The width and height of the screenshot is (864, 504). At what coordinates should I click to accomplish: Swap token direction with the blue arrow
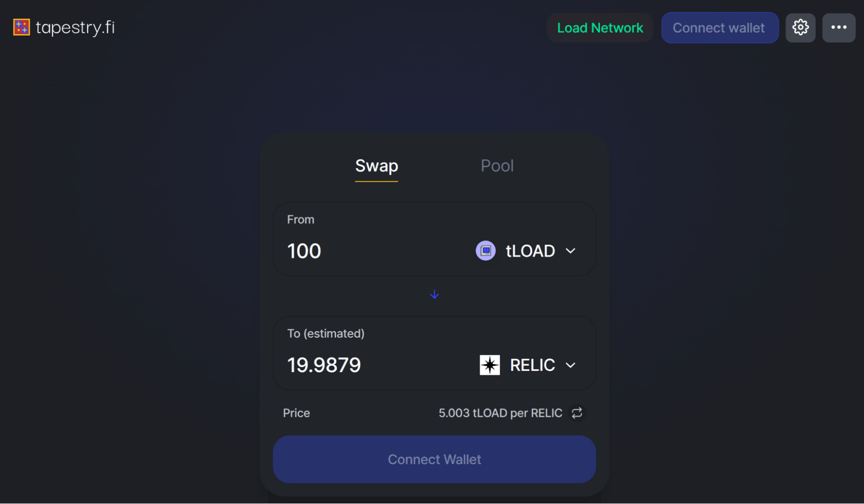click(x=434, y=294)
